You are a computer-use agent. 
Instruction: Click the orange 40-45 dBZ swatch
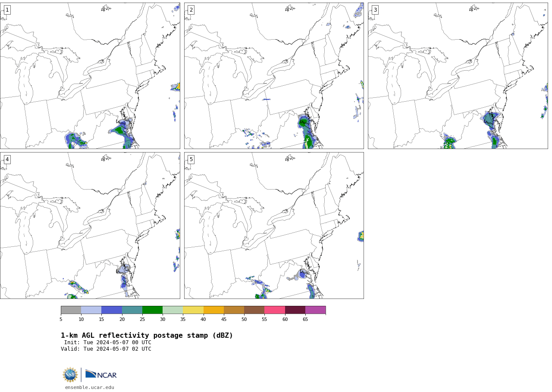coord(213,310)
